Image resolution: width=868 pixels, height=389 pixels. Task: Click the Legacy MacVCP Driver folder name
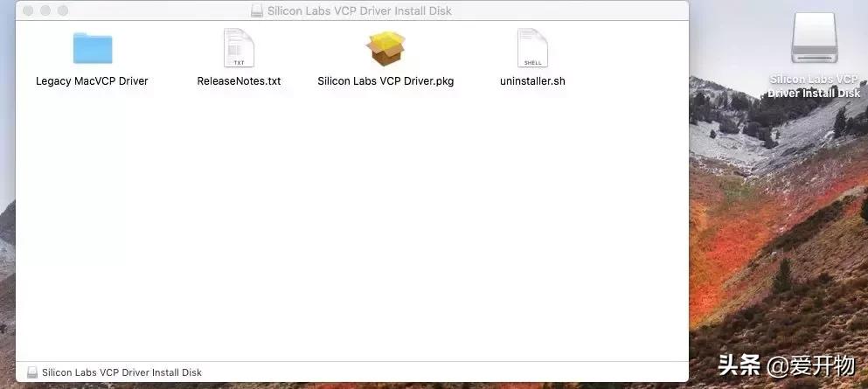(x=92, y=81)
